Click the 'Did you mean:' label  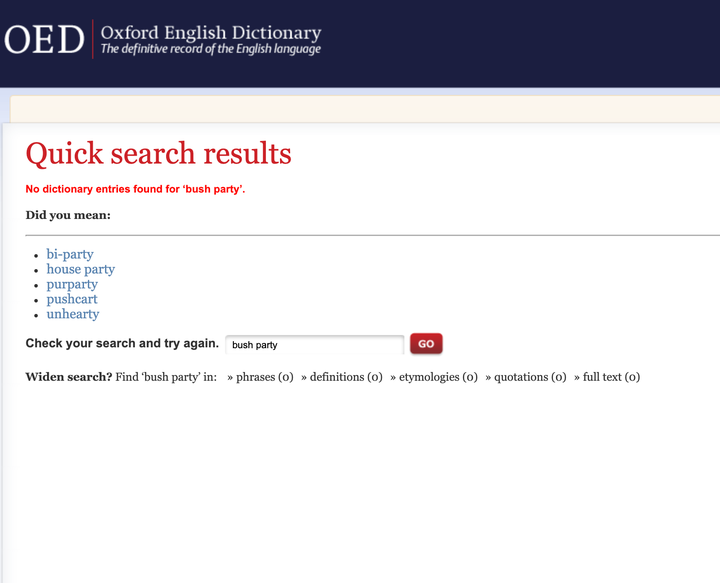coord(68,215)
